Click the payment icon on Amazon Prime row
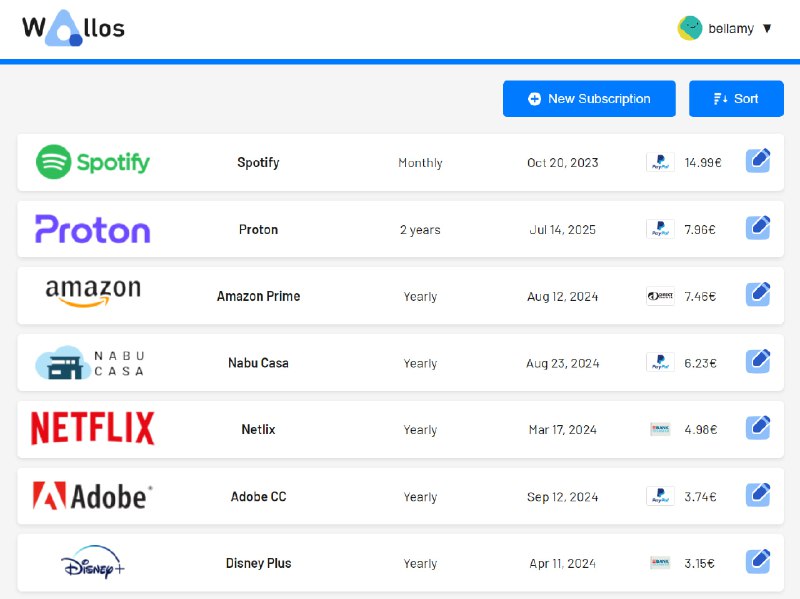 pyautogui.click(x=660, y=296)
